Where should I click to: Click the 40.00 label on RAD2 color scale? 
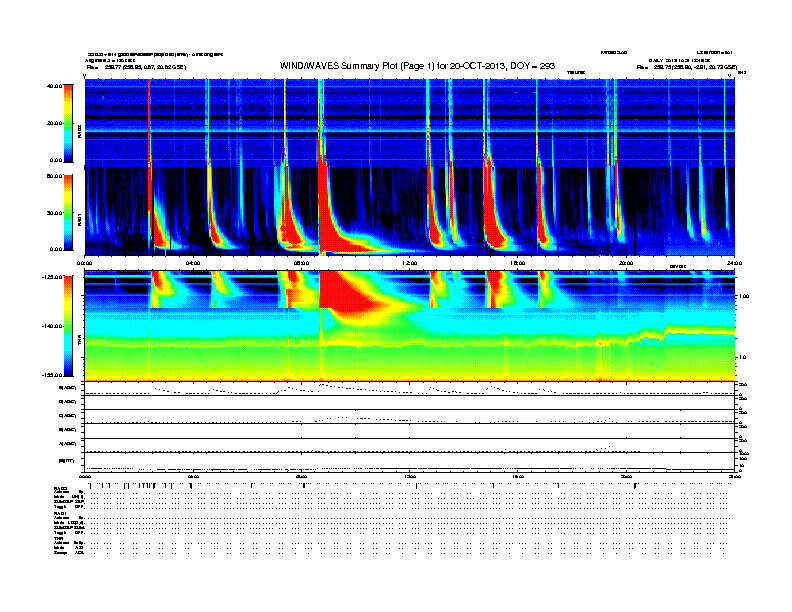(55, 86)
